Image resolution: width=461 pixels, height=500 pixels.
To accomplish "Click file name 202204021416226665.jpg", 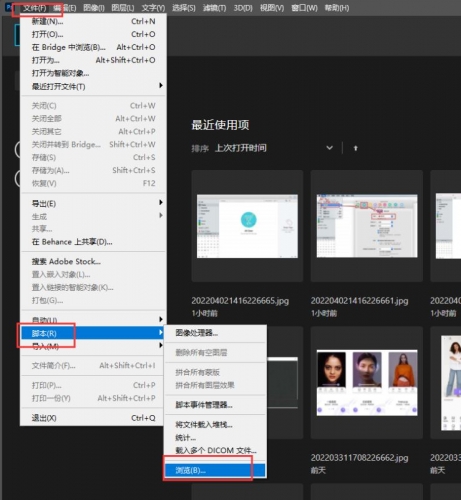I will pyautogui.click(x=240, y=301).
